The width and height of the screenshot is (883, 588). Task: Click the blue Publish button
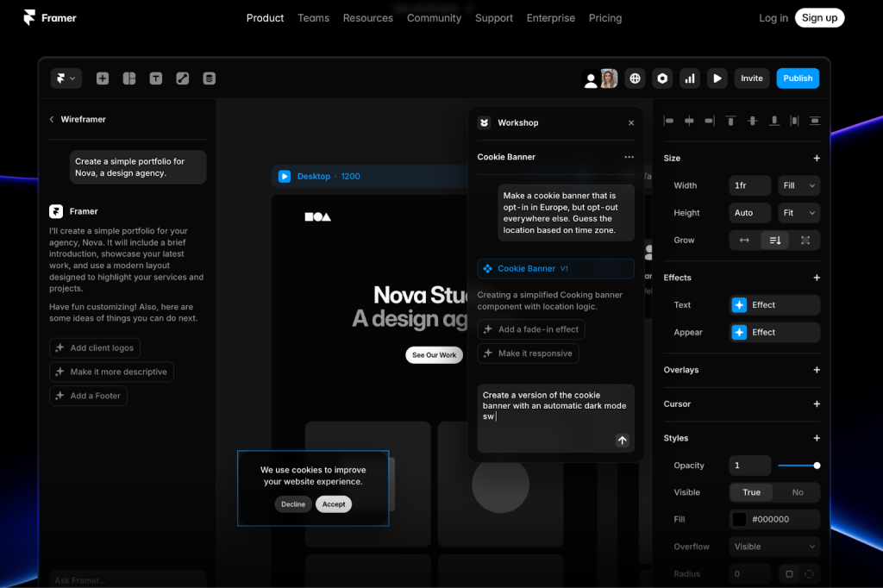pyautogui.click(x=798, y=78)
